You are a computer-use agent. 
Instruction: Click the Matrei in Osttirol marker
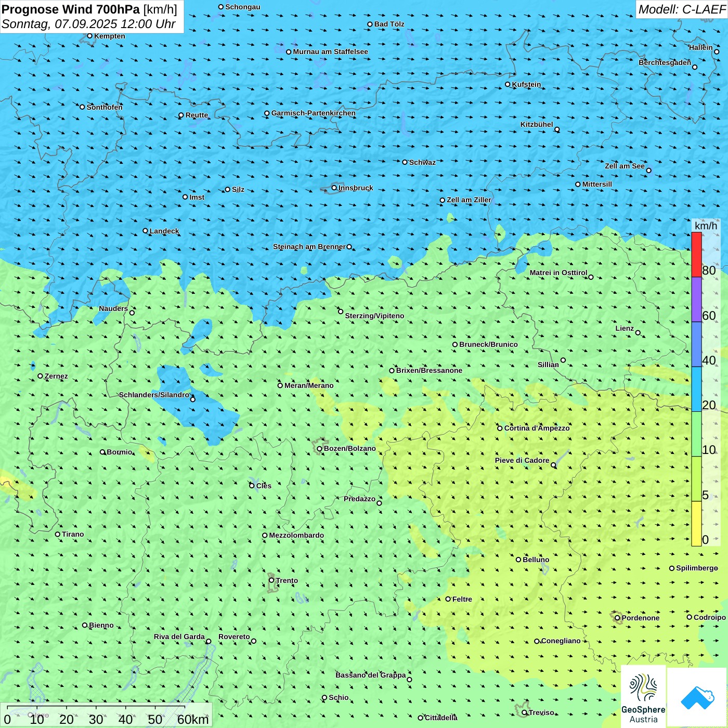pyautogui.click(x=591, y=277)
